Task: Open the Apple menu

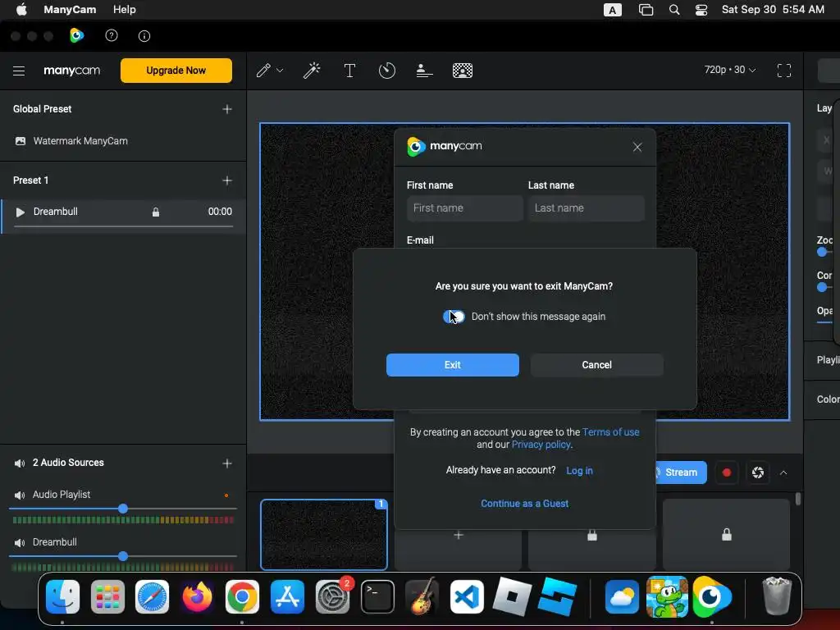Action: click(x=21, y=10)
